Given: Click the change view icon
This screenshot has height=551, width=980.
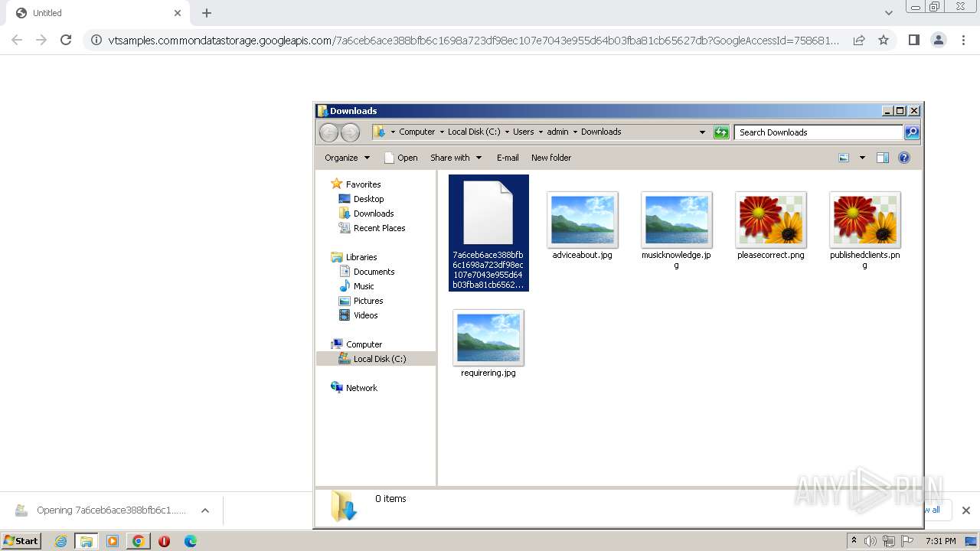Looking at the screenshot, I should 844,158.
